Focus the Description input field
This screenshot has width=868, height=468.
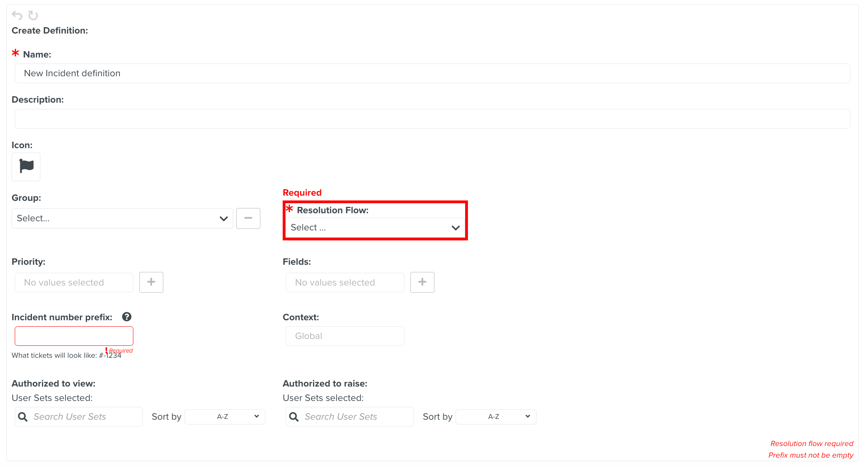432,119
